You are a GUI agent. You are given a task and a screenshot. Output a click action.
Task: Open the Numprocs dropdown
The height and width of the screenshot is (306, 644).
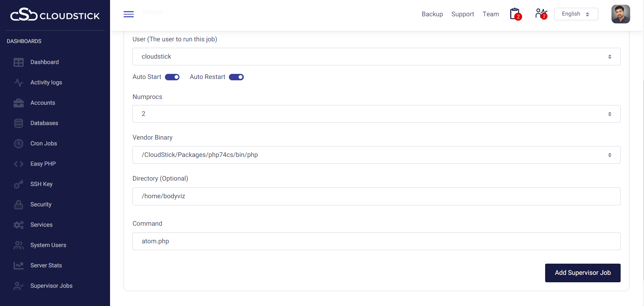(376, 114)
